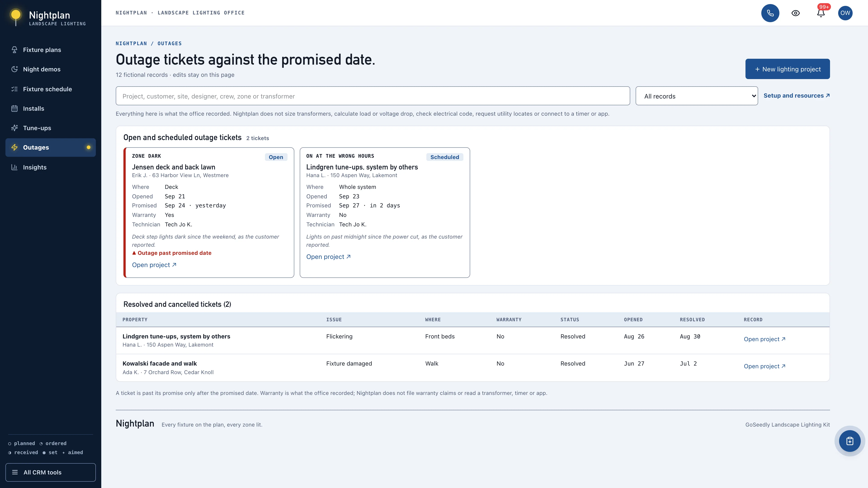This screenshot has width=868, height=488.
Task: Open the OW user avatar menu
Action: (x=845, y=13)
